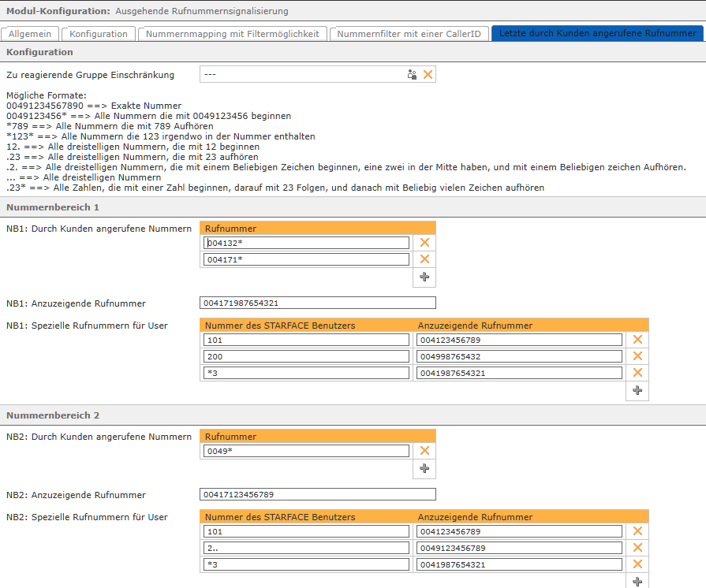Image resolution: width=706 pixels, height=588 pixels.
Task: Add a user mapping row in Nummernbereich 2
Action: tap(637, 581)
